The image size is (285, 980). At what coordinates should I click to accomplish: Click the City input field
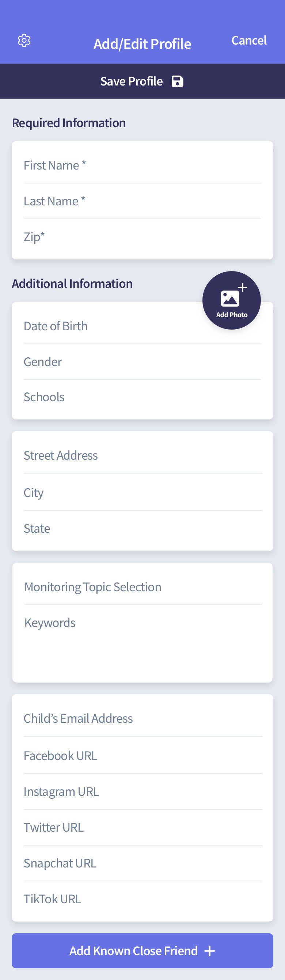142,493
